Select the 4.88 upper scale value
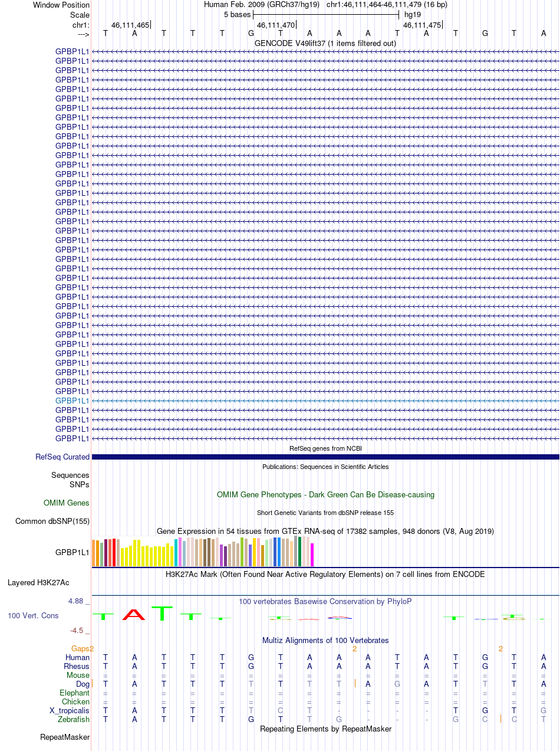Image resolution: width=560 pixels, height=751 pixels. click(79, 601)
